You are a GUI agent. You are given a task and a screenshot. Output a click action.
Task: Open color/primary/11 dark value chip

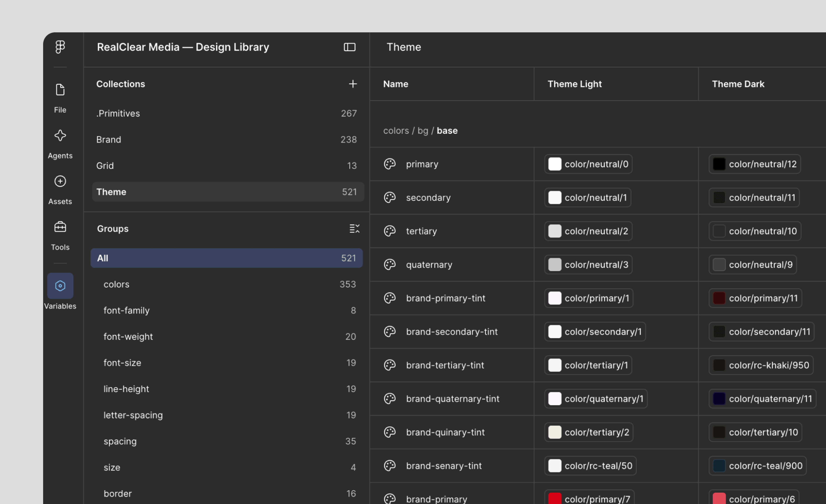click(755, 298)
